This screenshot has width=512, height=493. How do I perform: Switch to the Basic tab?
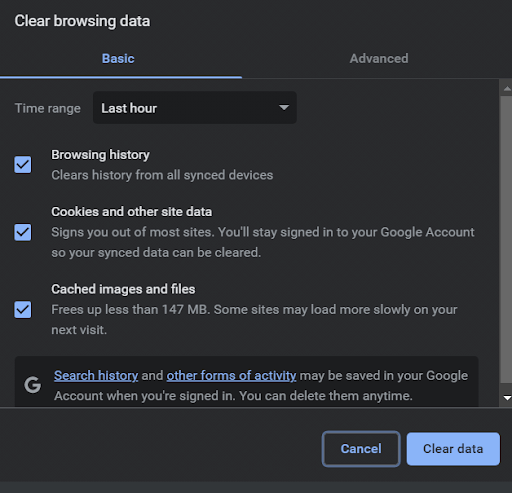[x=118, y=59]
